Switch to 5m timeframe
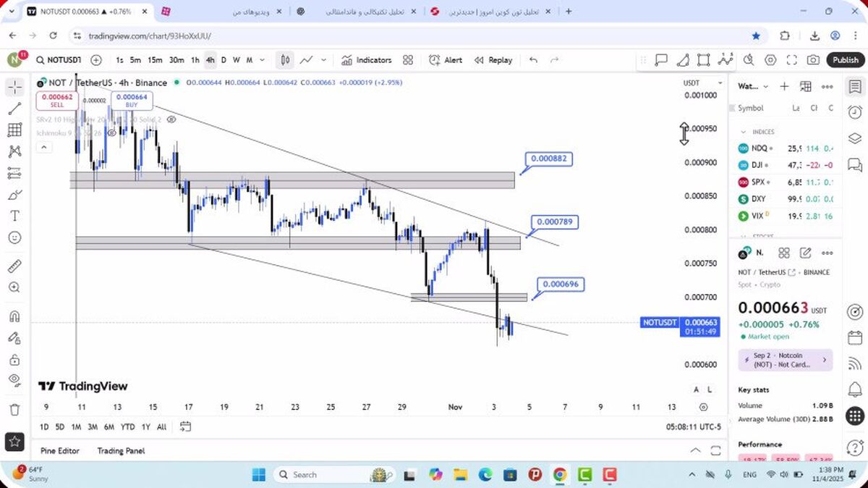 [135, 60]
